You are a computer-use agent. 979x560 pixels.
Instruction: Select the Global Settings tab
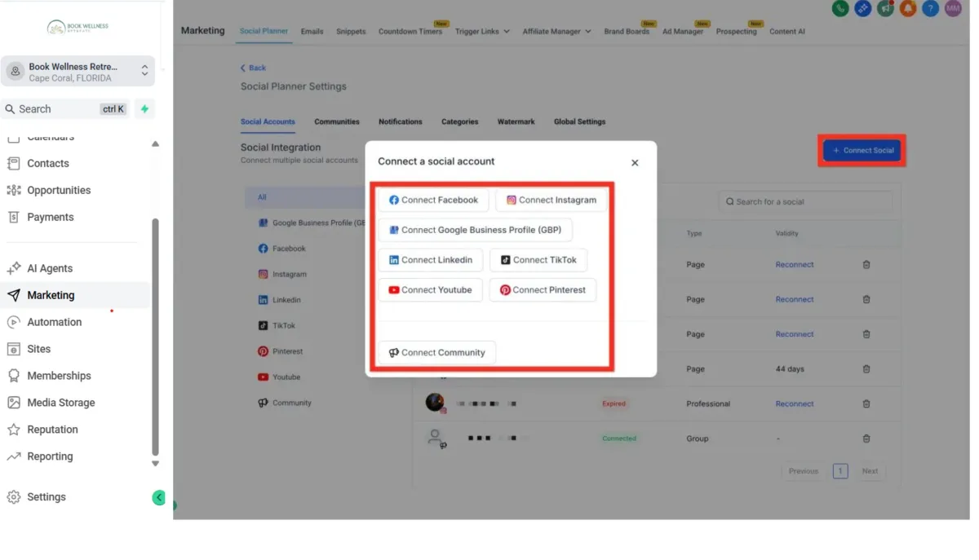click(580, 121)
